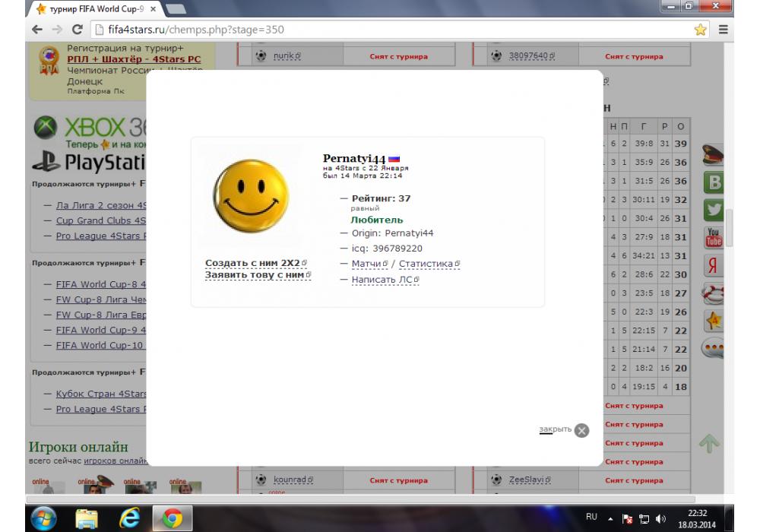This screenshot has height=532, width=760.
Task: Click "Снят с турнира" next to nurik
Action: (x=398, y=57)
